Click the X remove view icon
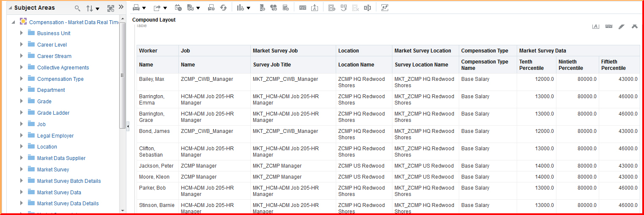644x215 pixels. 634,26
